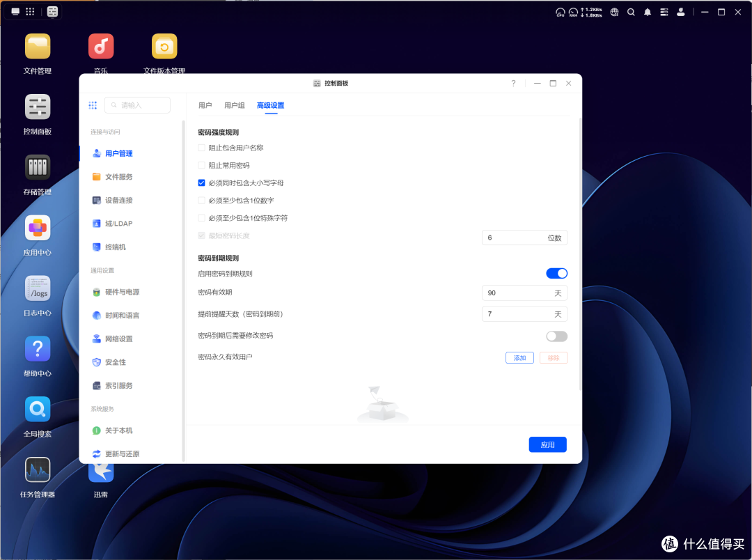Click the 密码有效期 field showing 90
The height and width of the screenshot is (560, 752).
525,293
